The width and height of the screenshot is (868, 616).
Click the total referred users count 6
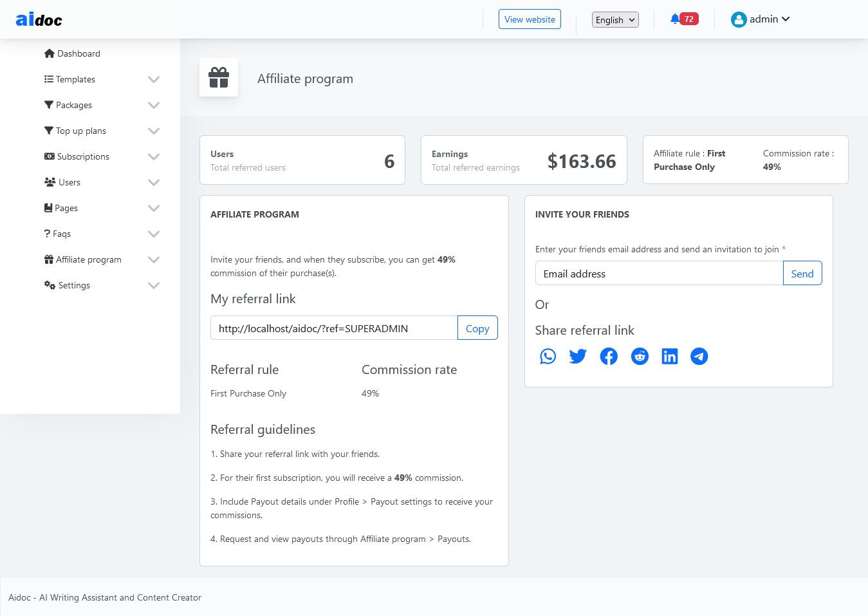click(x=389, y=161)
